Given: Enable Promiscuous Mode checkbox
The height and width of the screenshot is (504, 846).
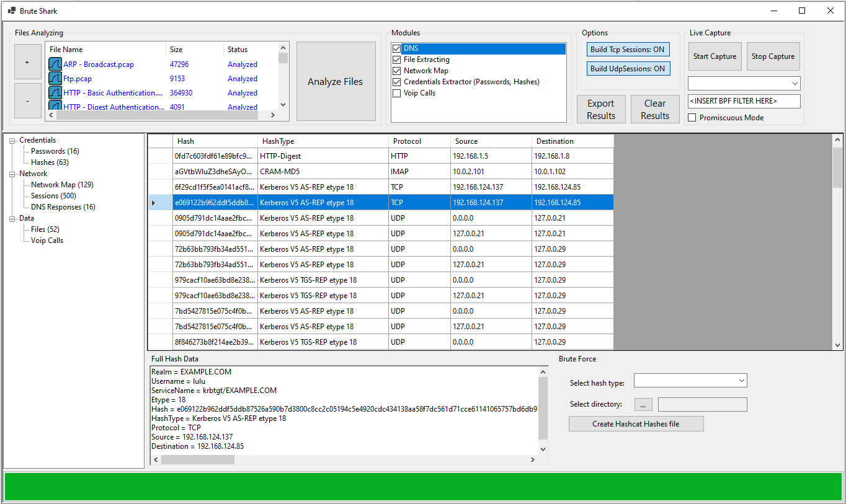Looking at the screenshot, I should pyautogui.click(x=692, y=118).
